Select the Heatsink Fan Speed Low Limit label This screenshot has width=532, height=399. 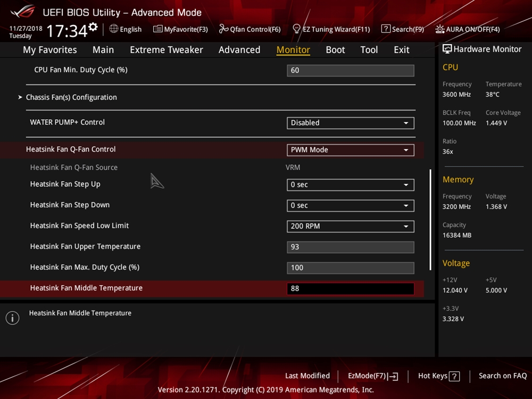click(x=79, y=226)
